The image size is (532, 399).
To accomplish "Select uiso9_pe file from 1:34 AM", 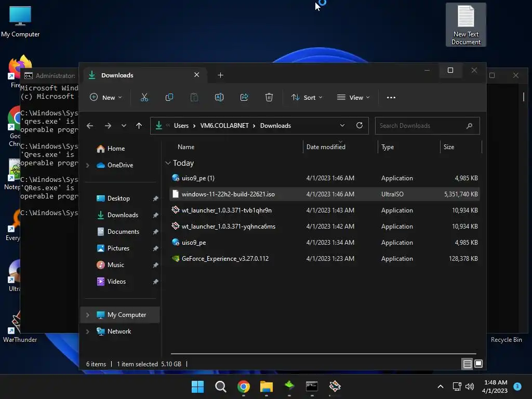I will pyautogui.click(x=324, y=242).
